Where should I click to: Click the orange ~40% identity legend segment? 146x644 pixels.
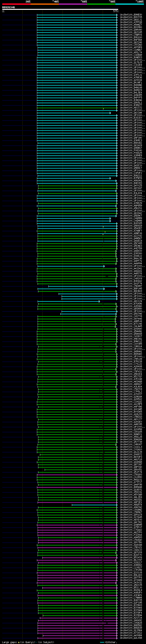click(x=45, y=4)
